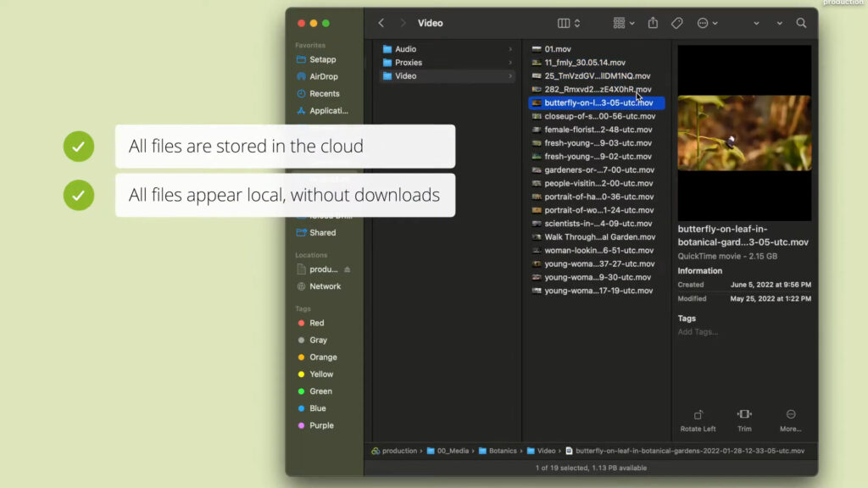Open AirDrop from the sidebar
Viewport: 868px width, 488px height.
pyautogui.click(x=323, y=76)
